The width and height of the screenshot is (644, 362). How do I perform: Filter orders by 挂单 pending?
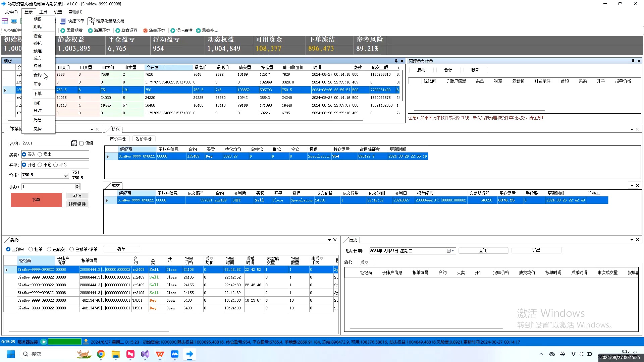(x=31, y=249)
